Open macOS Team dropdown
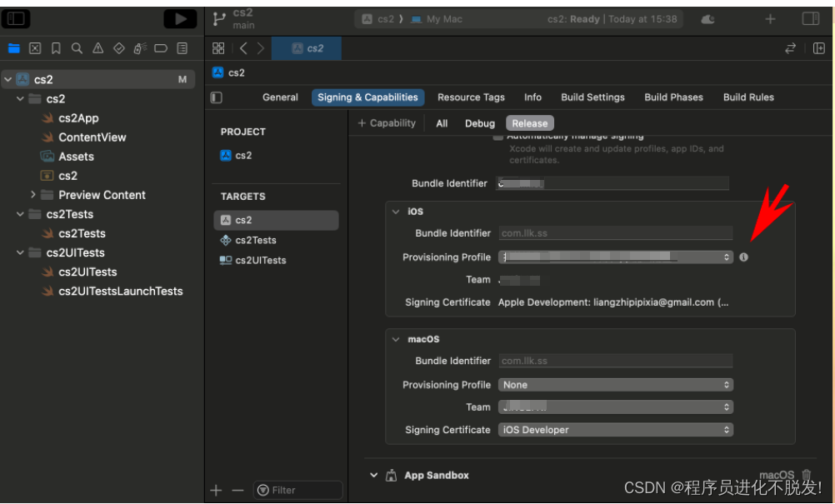The image size is (835, 504). 616,407
